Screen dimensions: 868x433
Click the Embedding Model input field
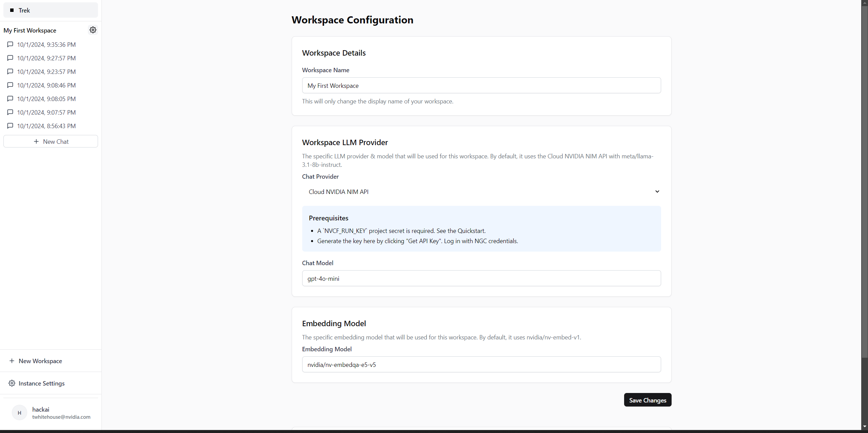(x=481, y=365)
